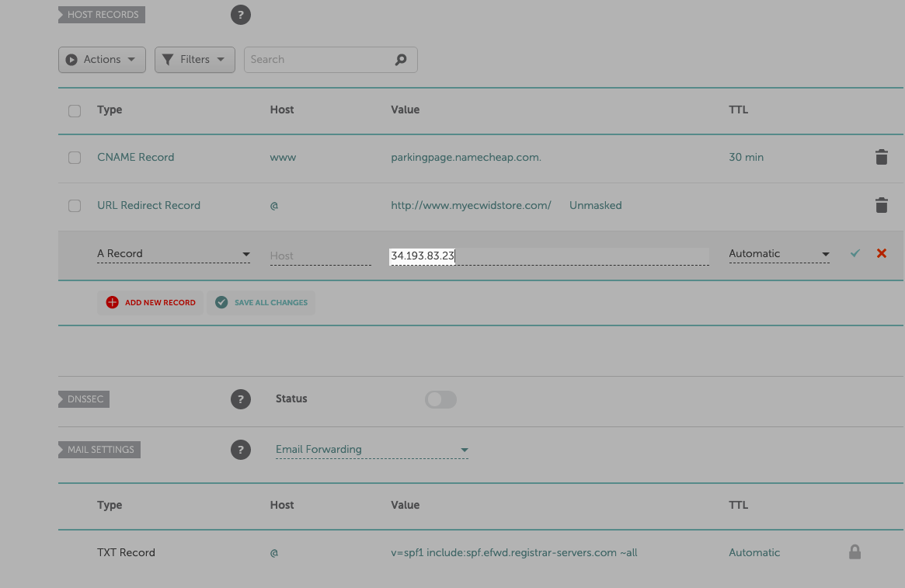Viewport: 905px width, 588px height.
Task: Open the Actions dropdown
Action: point(102,59)
